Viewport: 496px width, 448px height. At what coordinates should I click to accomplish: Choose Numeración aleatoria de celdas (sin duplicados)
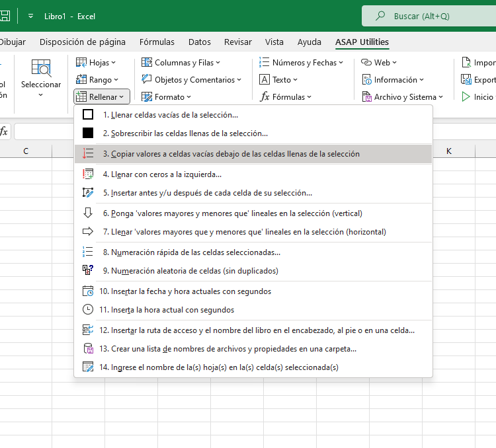[253, 271]
